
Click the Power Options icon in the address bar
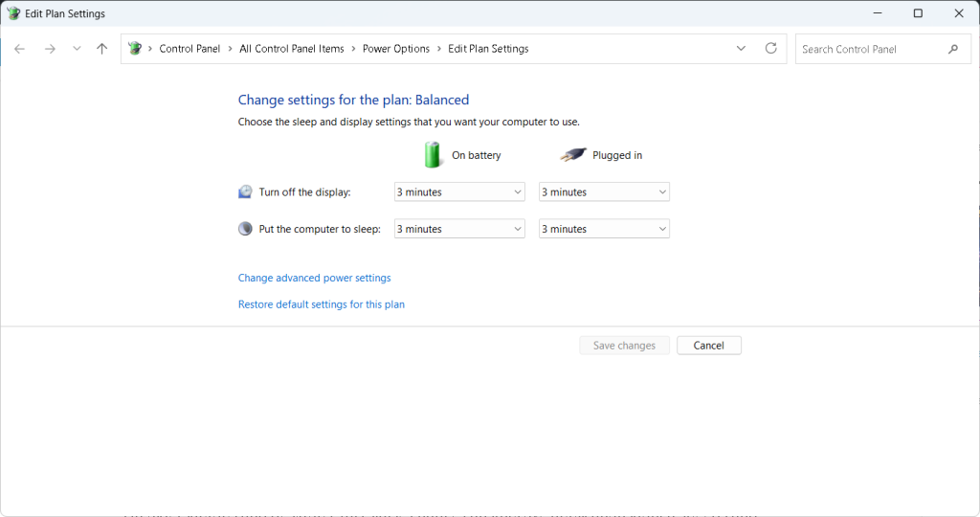click(x=135, y=48)
